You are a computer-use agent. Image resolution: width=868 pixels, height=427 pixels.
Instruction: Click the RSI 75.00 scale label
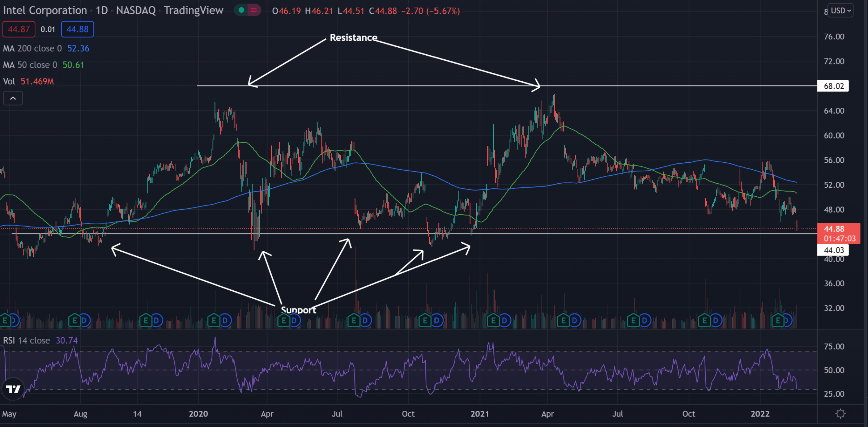pos(834,347)
